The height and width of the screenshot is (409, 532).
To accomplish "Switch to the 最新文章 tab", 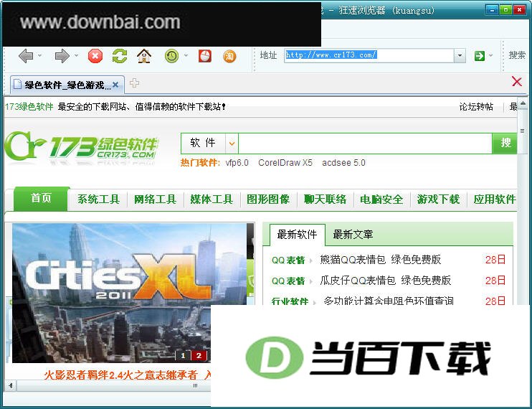I will click(x=353, y=235).
